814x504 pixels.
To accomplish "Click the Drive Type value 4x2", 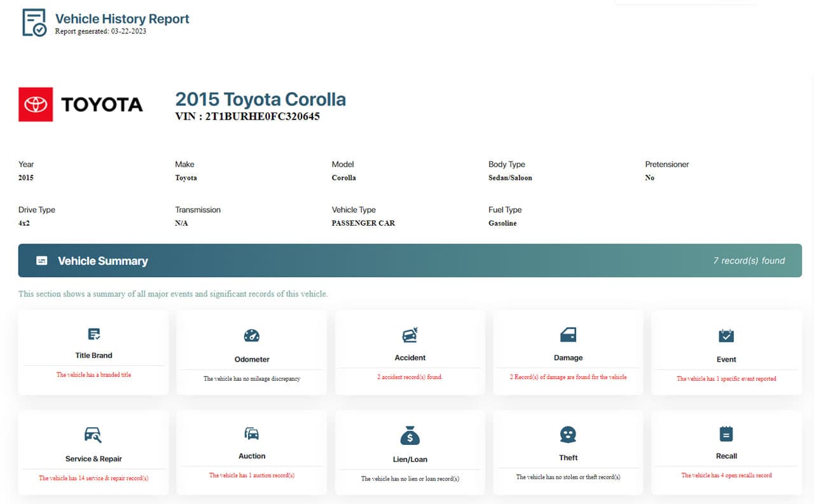I will coord(24,224).
